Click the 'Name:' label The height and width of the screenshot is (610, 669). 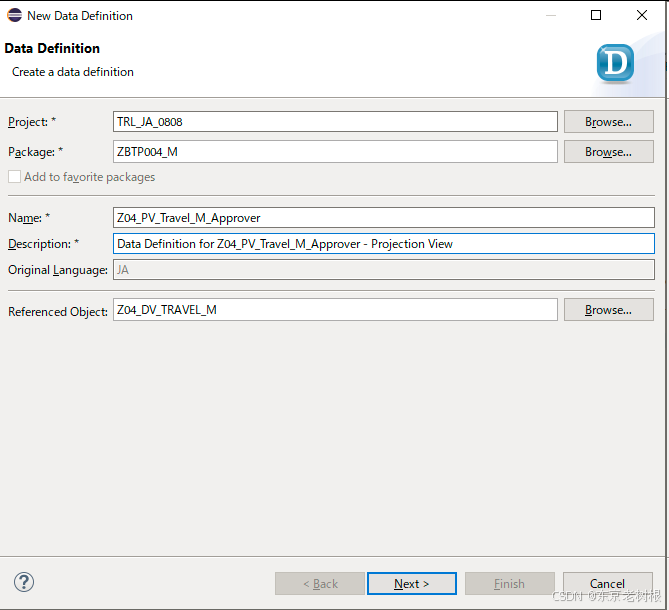(x=29, y=218)
